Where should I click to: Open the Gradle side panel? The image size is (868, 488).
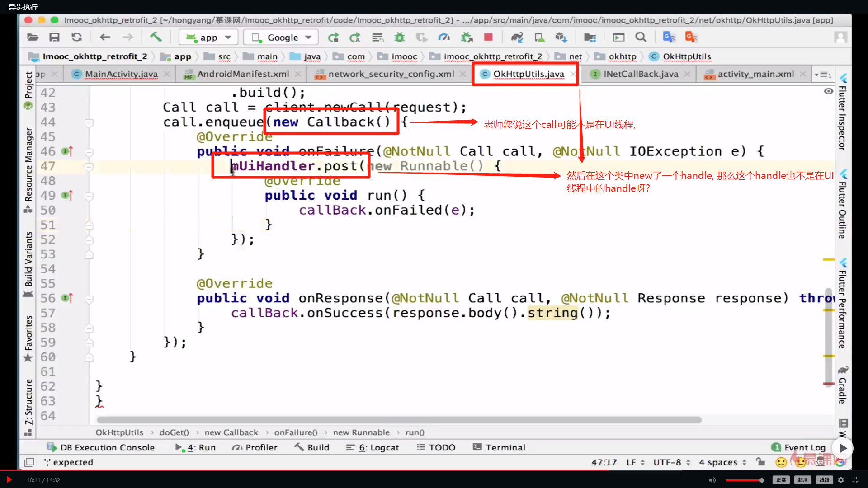(x=843, y=385)
